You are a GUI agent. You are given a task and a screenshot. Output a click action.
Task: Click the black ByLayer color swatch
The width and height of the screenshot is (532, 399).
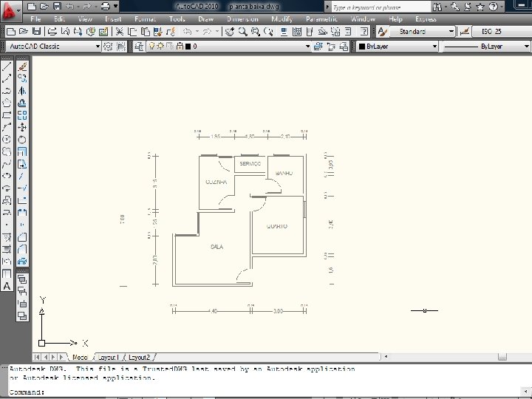tap(361, 47)
